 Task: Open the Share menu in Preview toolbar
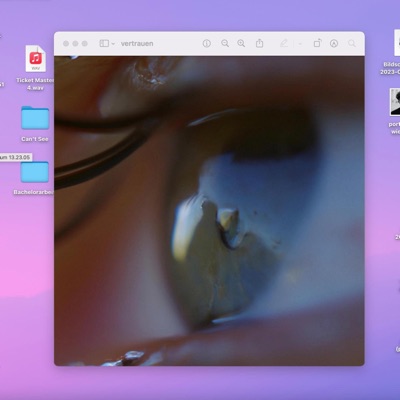coord(259,43)
